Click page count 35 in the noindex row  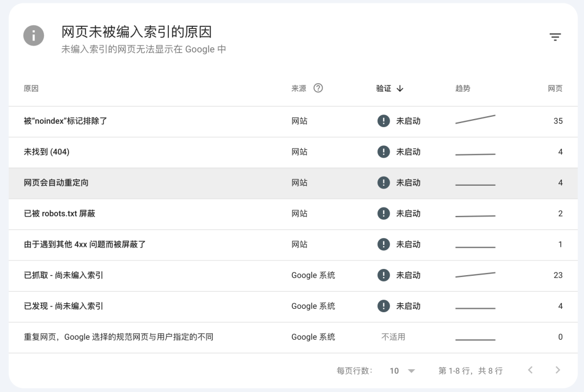[558, 121]
